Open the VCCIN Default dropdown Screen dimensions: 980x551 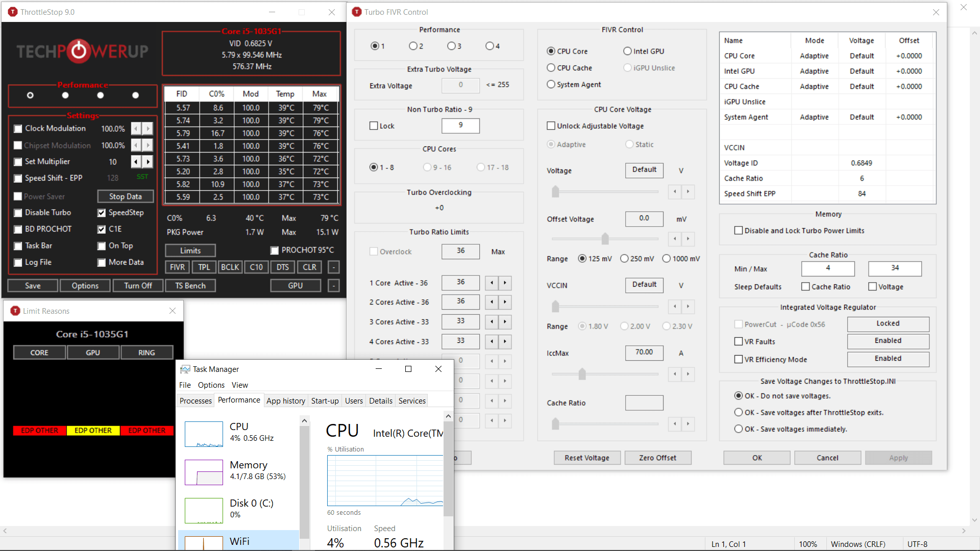pyautogui.click(x=644, y=285)
